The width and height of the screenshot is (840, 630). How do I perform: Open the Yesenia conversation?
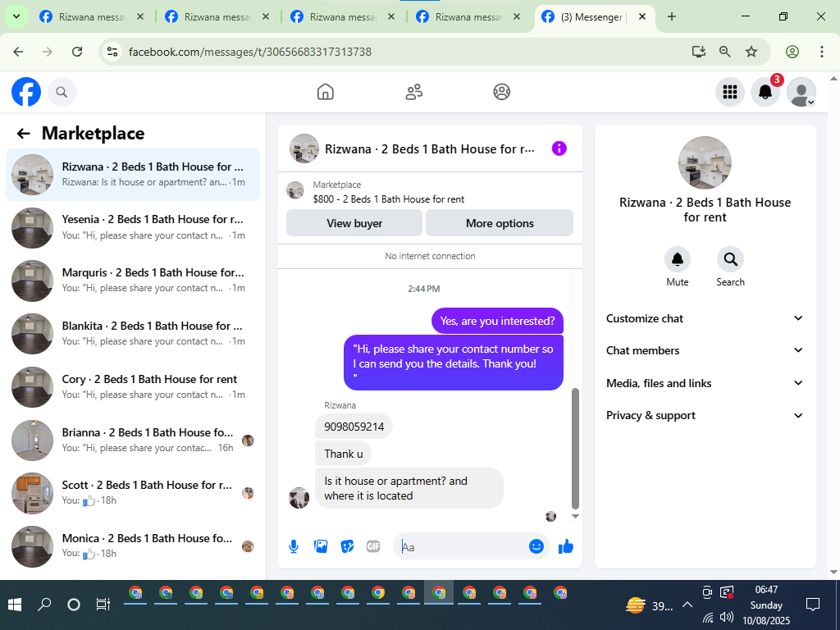pyautogui.click(x=133, y=228)
